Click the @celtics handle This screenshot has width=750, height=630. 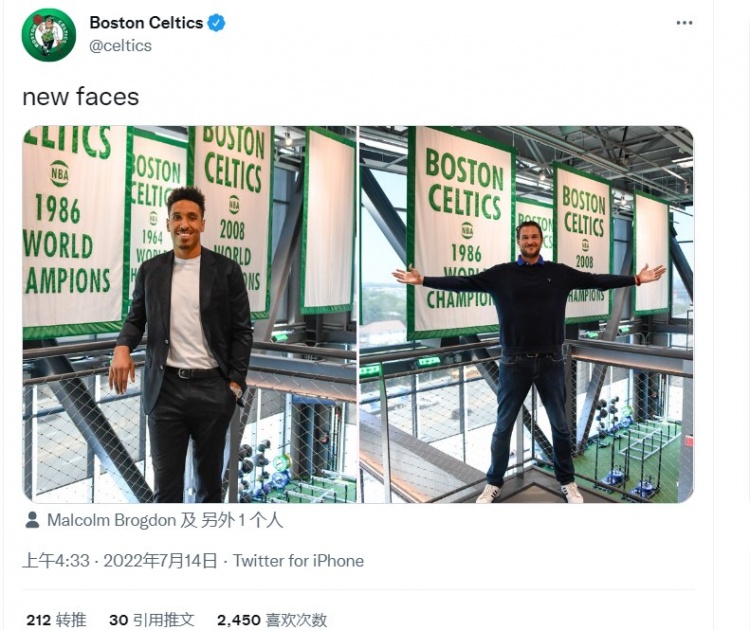coord(120,46)
